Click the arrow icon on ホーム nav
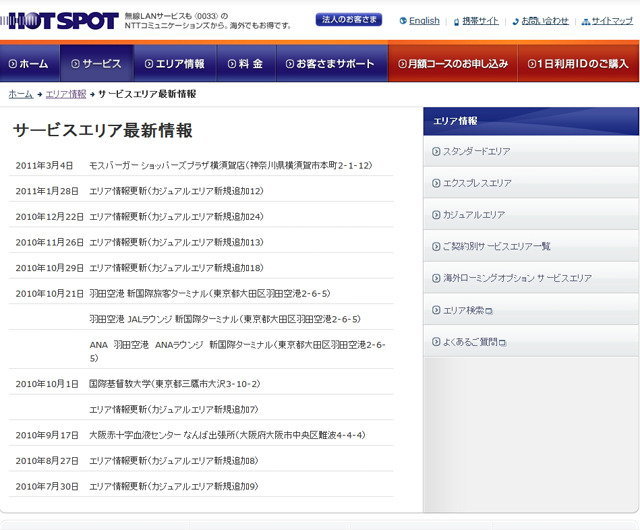 [x=13, y=64]
